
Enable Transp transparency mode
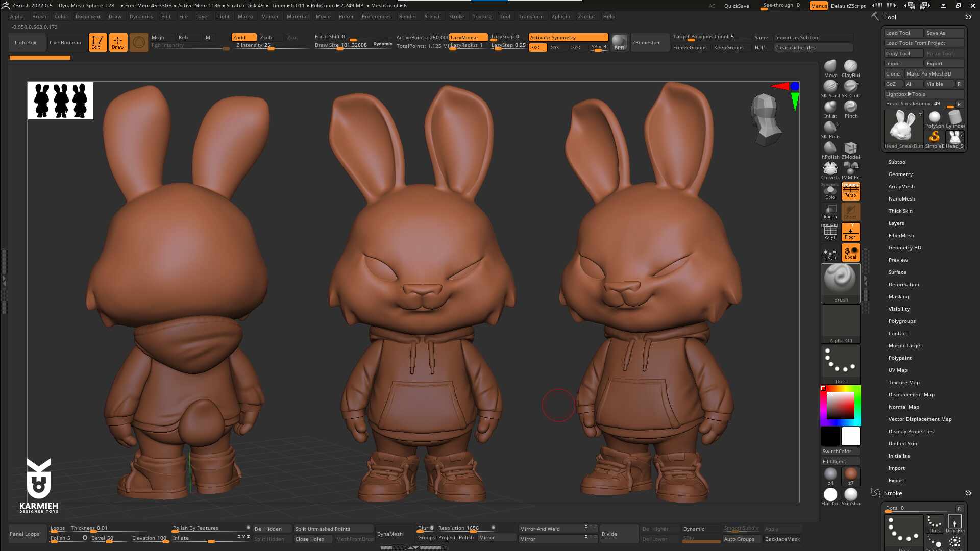pos(830,212)
